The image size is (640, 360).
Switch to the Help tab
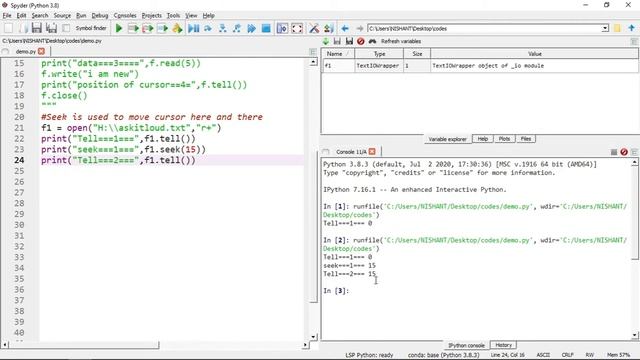tap(483, 139)
